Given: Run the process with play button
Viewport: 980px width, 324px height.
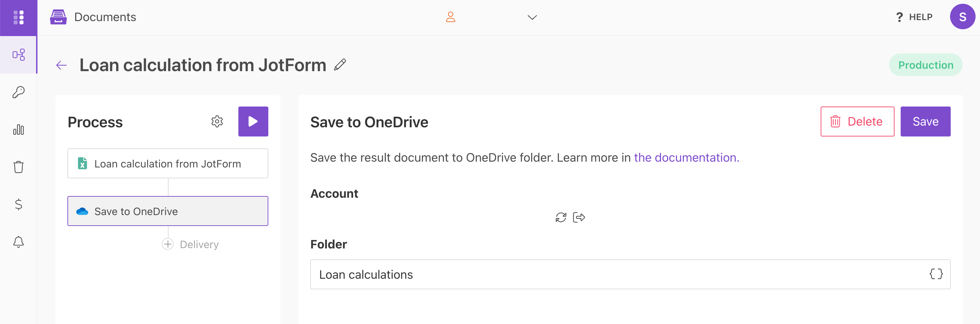Looking at the screenshot, I should pyautogui.click(x=253, y=121).
